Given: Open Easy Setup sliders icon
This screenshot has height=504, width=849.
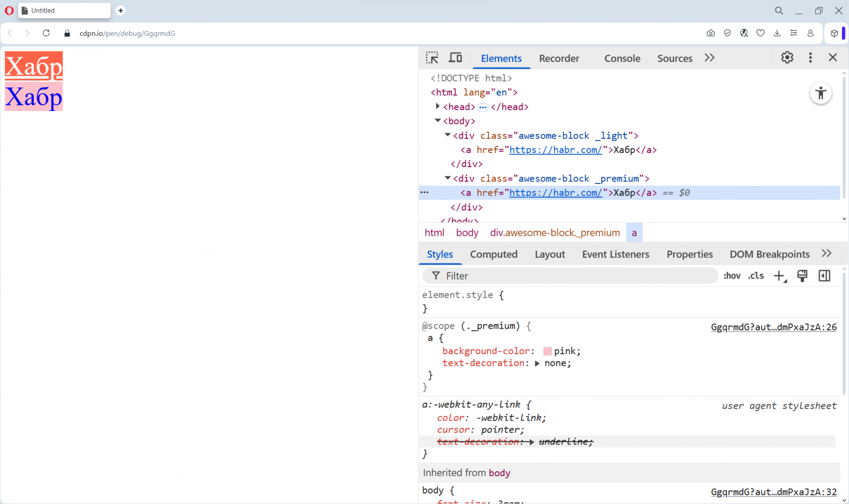Looking at the screenshot, I should click(794, 33).
